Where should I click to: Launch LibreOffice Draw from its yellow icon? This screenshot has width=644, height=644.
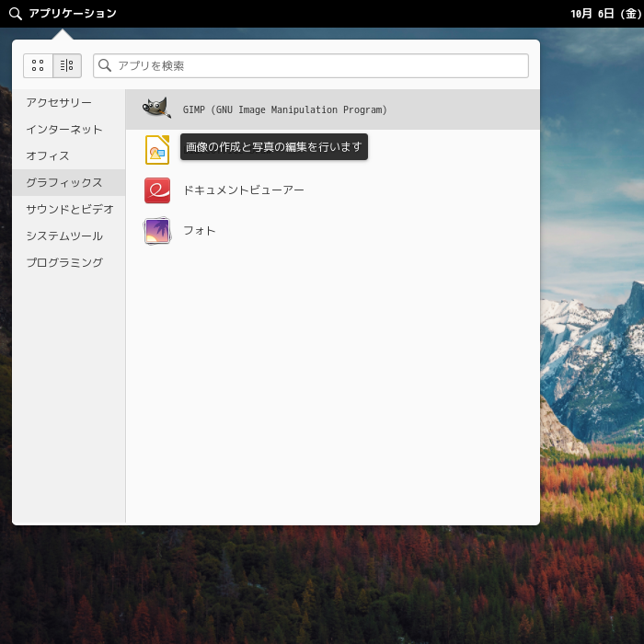(157, 150)
